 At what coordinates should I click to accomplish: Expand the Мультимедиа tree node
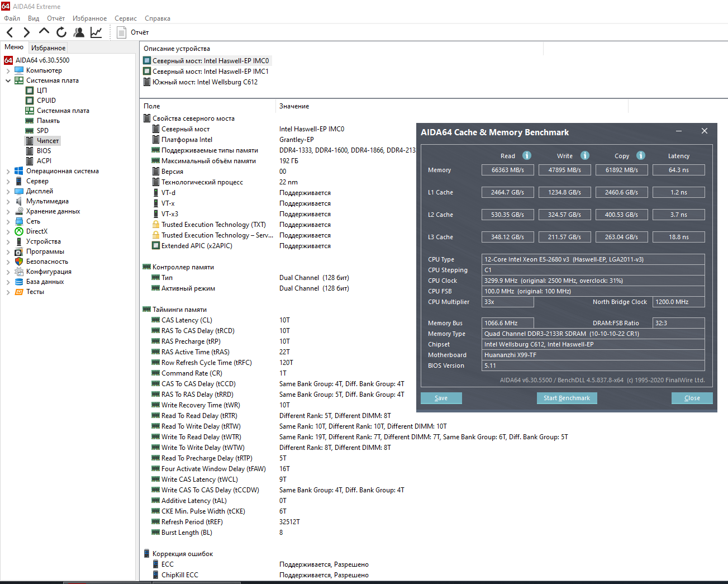8,201
